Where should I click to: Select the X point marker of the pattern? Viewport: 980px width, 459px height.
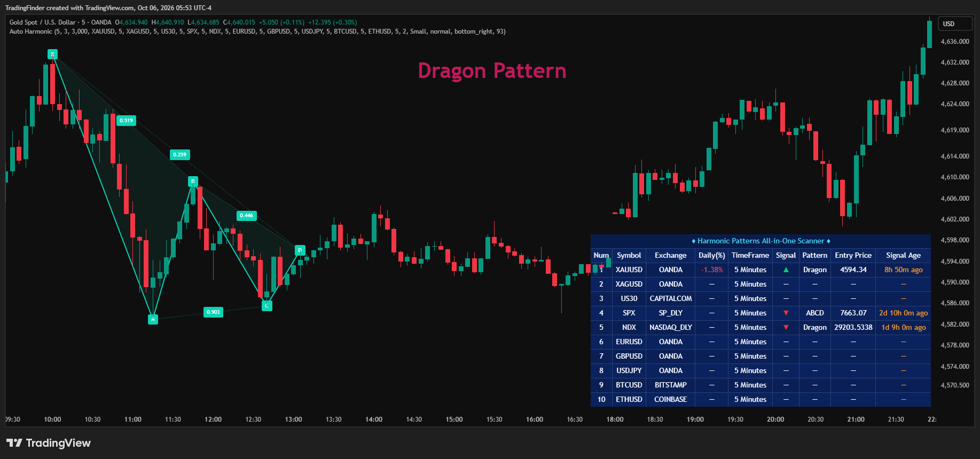[52, 54]
